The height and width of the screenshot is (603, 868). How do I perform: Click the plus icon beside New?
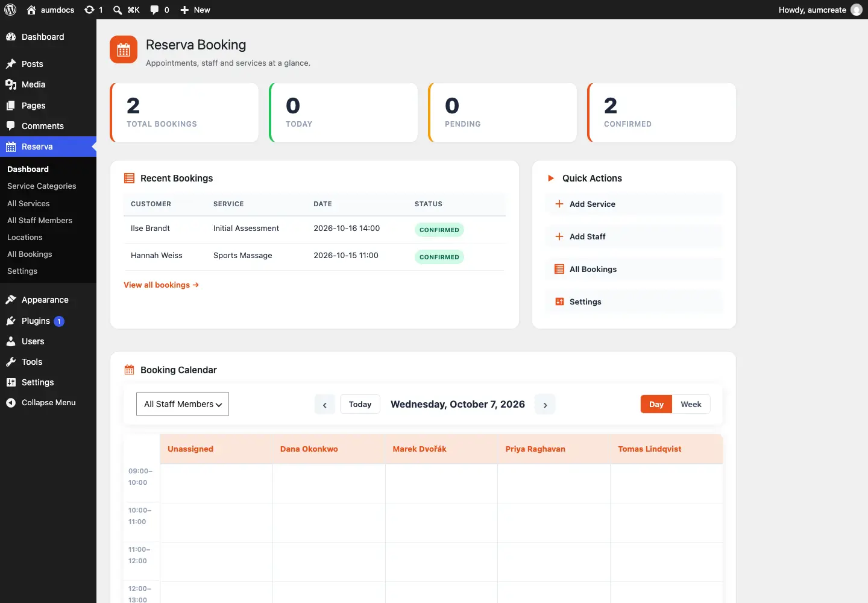click(184, 10)
